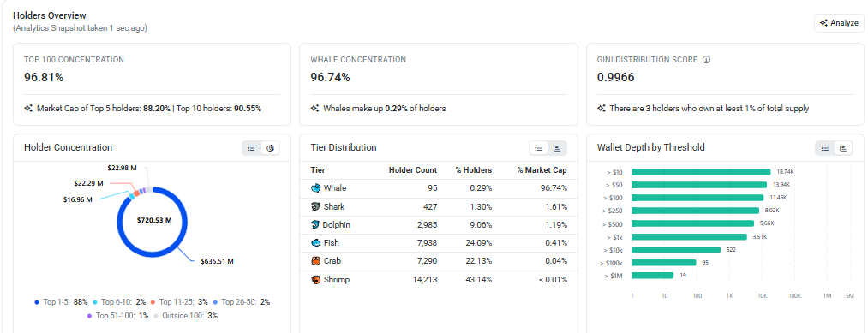Click the sparkle icon under Top 100 Concentration
This screenshot has height=333, width=868.
(28, 109)
